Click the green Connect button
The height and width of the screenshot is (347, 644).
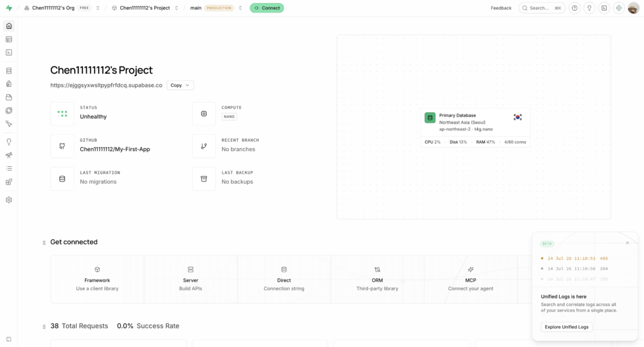[x=267, y=8]
